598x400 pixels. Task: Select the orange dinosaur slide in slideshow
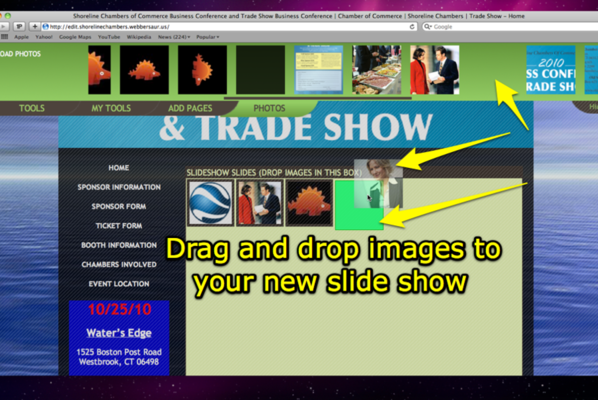point(309,203)
